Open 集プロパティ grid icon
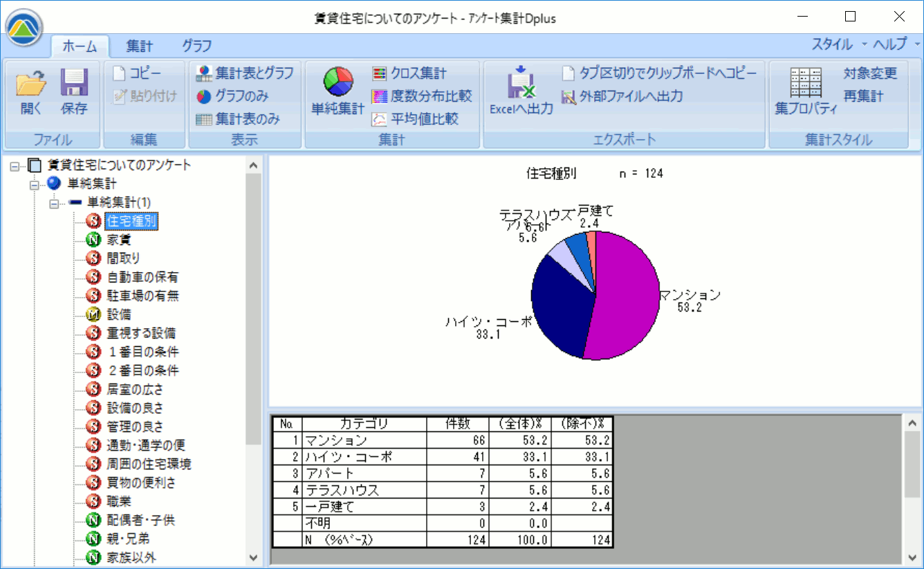 [x=806, y=82]
